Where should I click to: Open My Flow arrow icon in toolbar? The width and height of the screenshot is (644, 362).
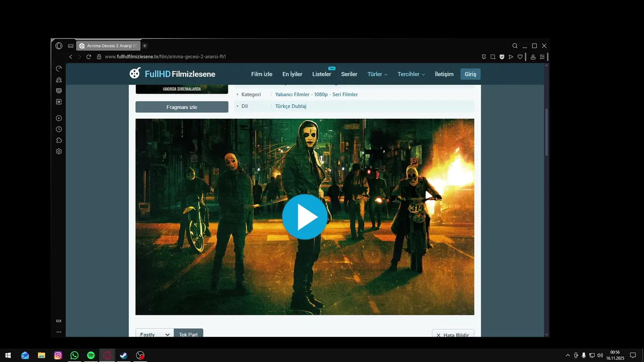pos(511,57)
